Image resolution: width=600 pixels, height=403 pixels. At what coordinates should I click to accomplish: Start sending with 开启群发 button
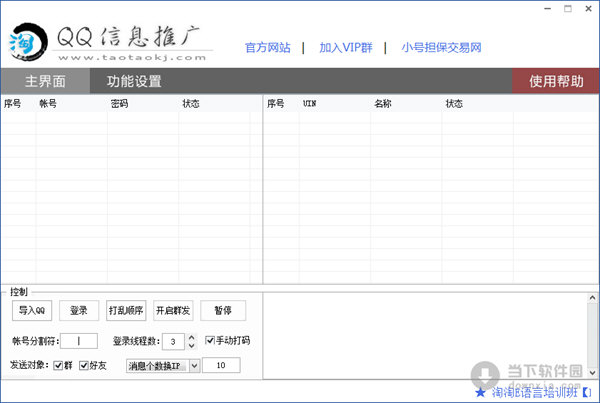point(173,310)
